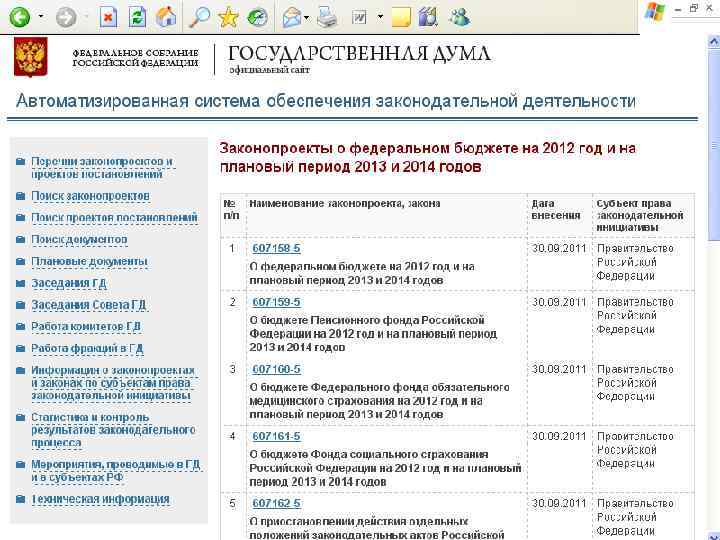
Task: Expand the Mail button dropdown arrow
Action: [307, 17]
